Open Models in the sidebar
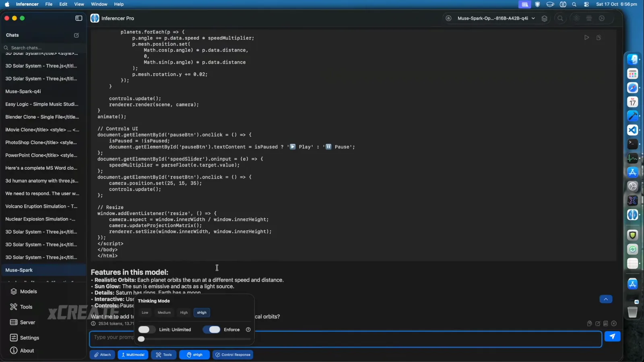 click(23, 292)
